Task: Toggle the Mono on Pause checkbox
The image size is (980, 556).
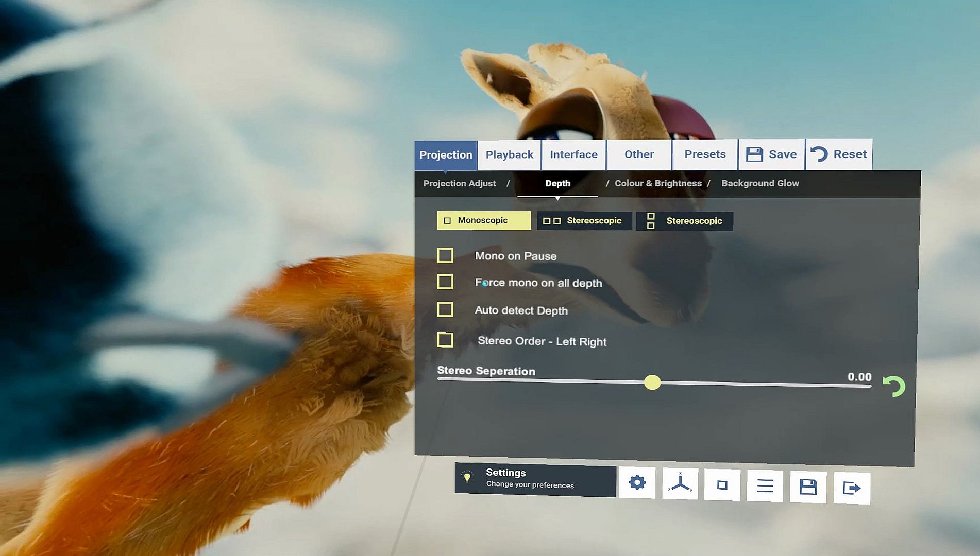Action: click(x=445, y=255)
